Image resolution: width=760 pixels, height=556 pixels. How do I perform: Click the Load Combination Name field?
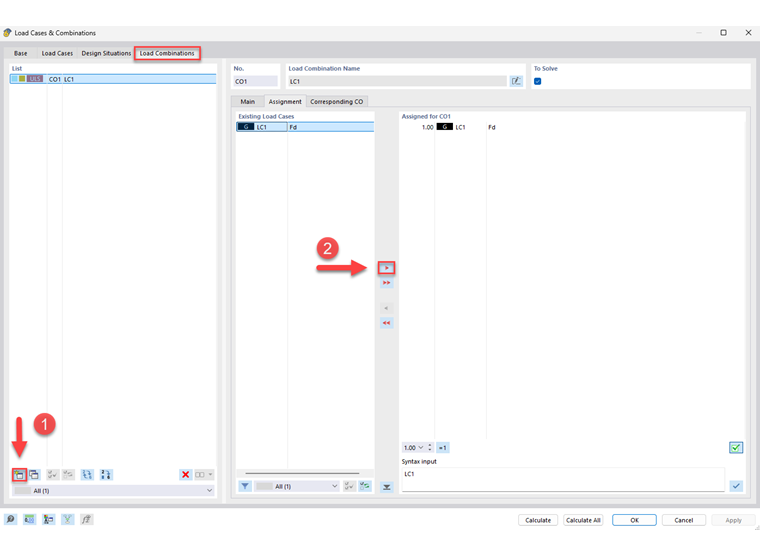coord(397,81)
